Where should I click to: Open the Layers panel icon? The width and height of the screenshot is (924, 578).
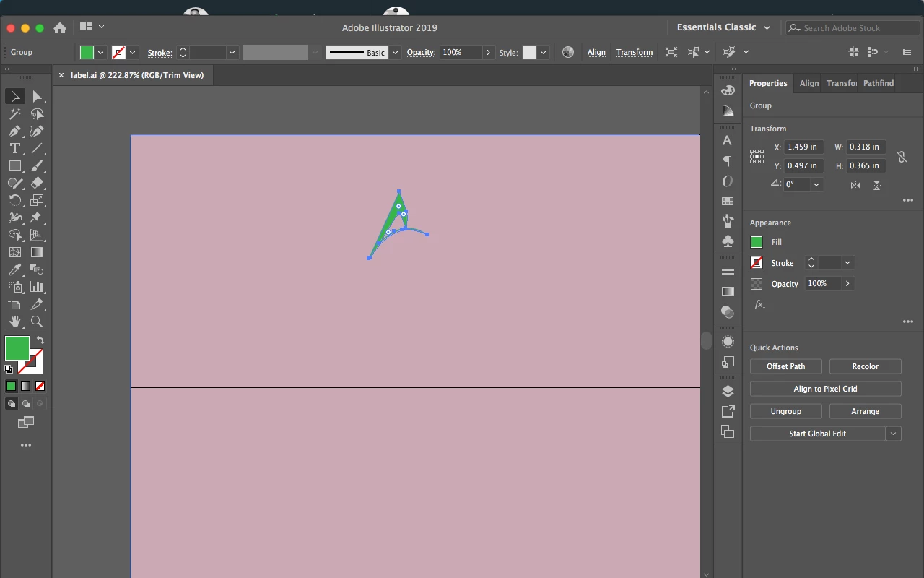coord(728,392)
